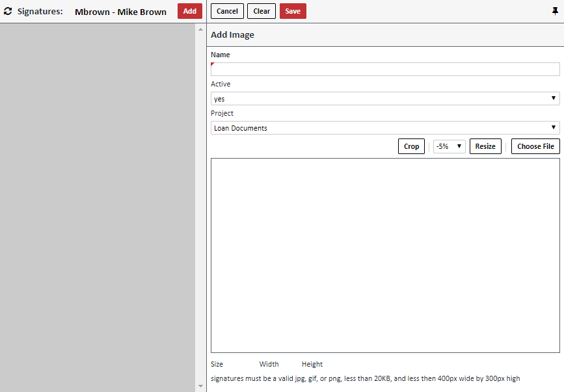Click inside the Name input field
The width and height of the screenshot is (564, 392).
tap(384, 68)
